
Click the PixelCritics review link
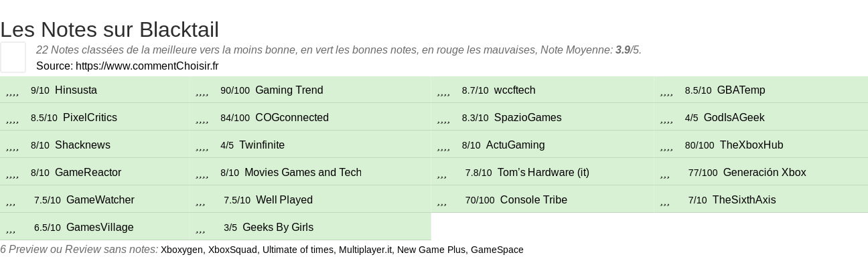90,117
